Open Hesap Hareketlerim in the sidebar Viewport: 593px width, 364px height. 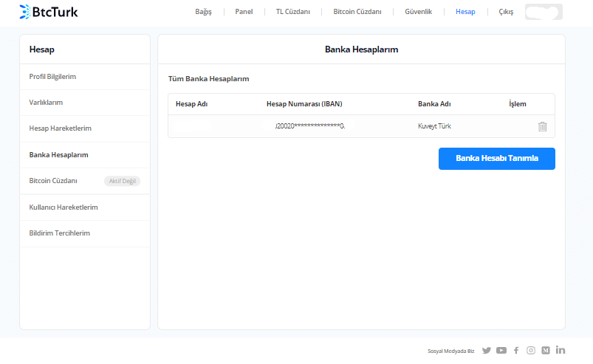60,128
